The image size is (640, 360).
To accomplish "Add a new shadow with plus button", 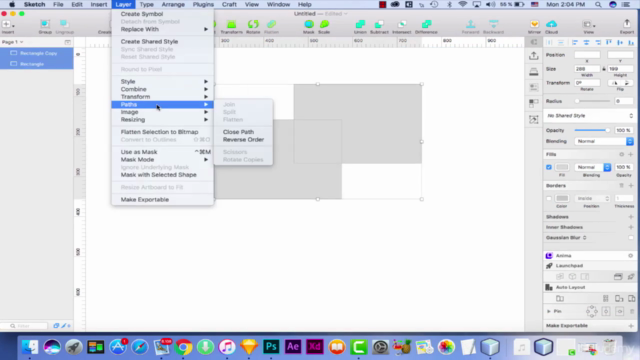I will click(x=631, y=217).
